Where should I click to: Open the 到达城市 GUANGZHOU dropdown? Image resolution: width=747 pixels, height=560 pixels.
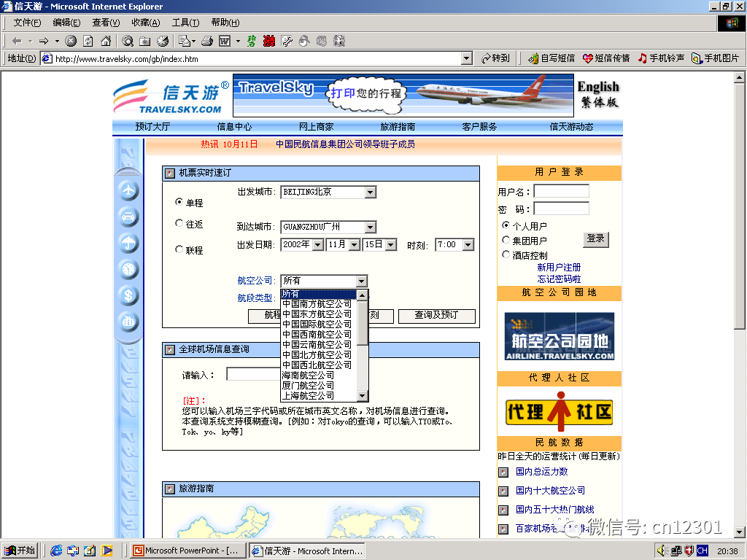[x=371, y=227]
